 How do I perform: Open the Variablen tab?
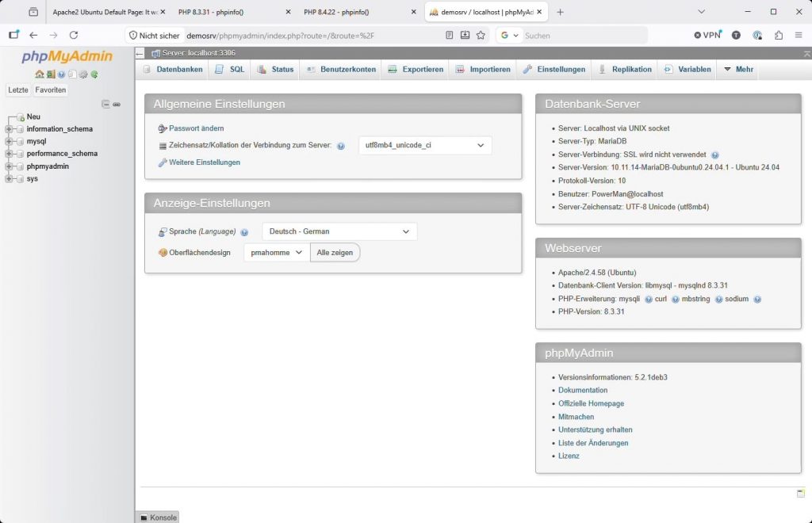click(688, 69)
